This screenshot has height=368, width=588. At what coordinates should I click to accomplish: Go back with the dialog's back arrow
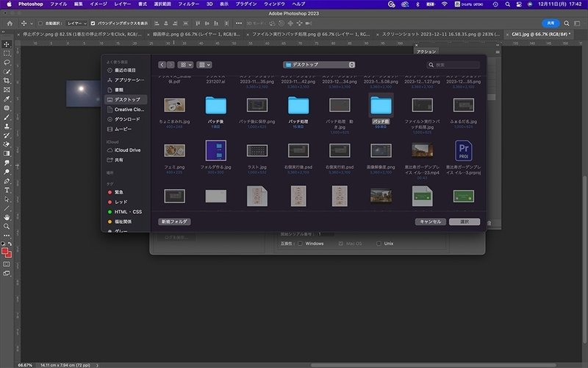[162, 65]
